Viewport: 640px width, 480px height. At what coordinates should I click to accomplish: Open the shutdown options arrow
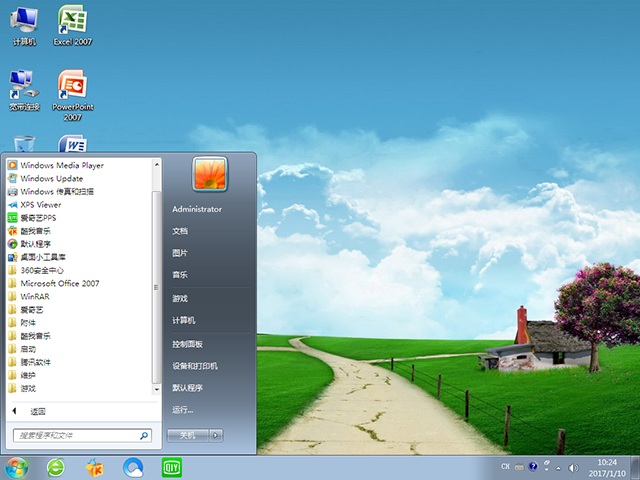216,436
